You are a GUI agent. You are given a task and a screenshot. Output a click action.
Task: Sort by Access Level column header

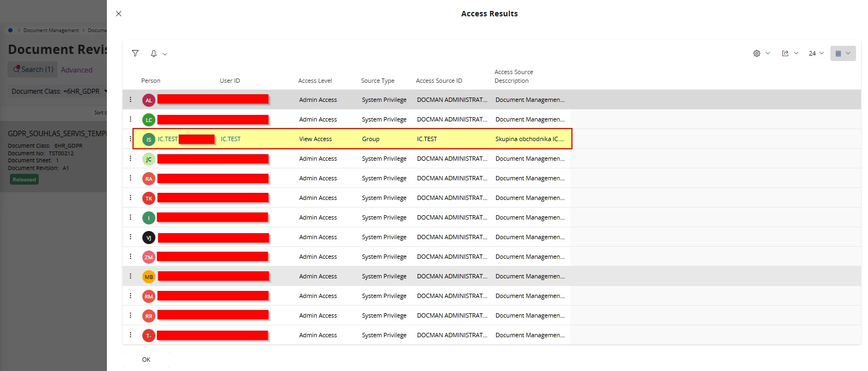[315, 81]
